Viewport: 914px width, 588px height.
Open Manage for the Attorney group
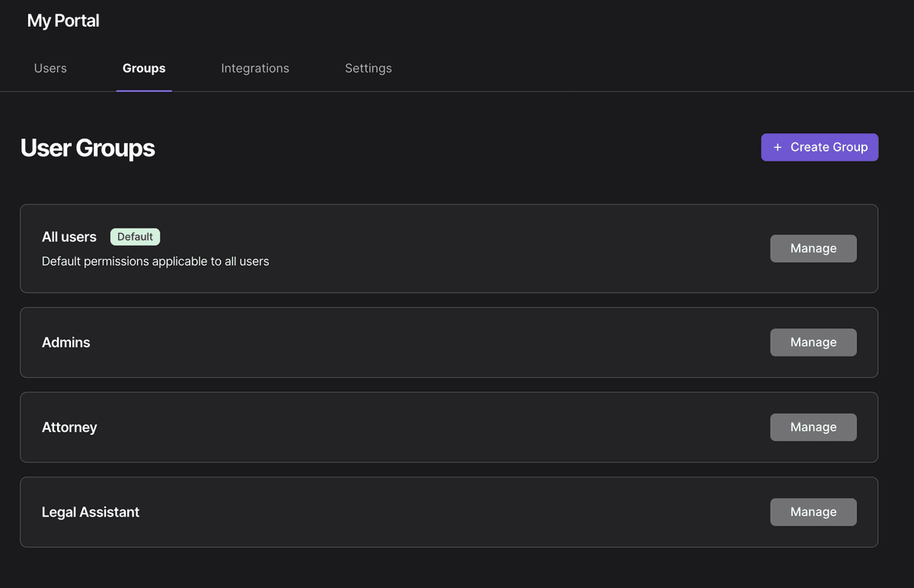tap(813, 427)
